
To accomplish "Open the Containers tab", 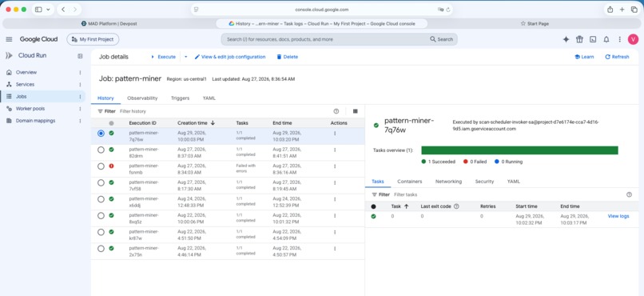I will [409, 182].
